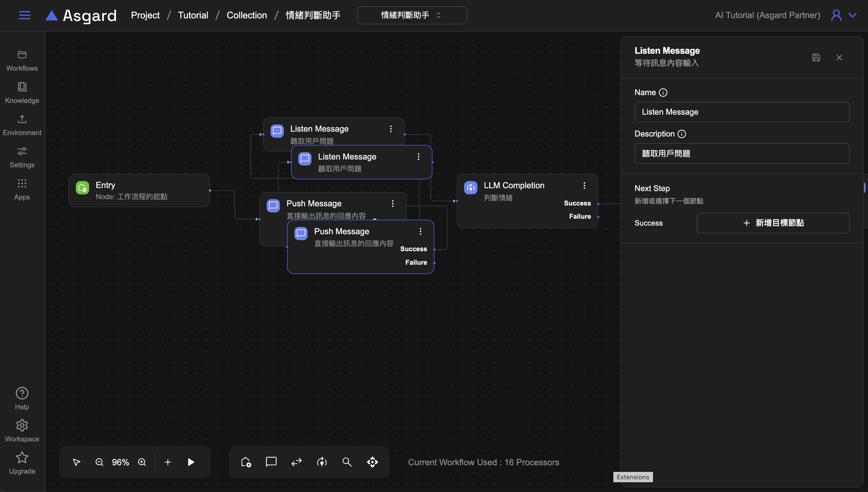
Task: Save the Listen Message panel settings
Action: [x=816, y=57]
